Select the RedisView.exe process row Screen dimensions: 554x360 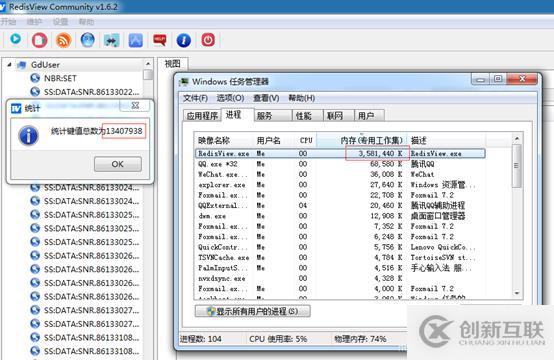[340, 154]
